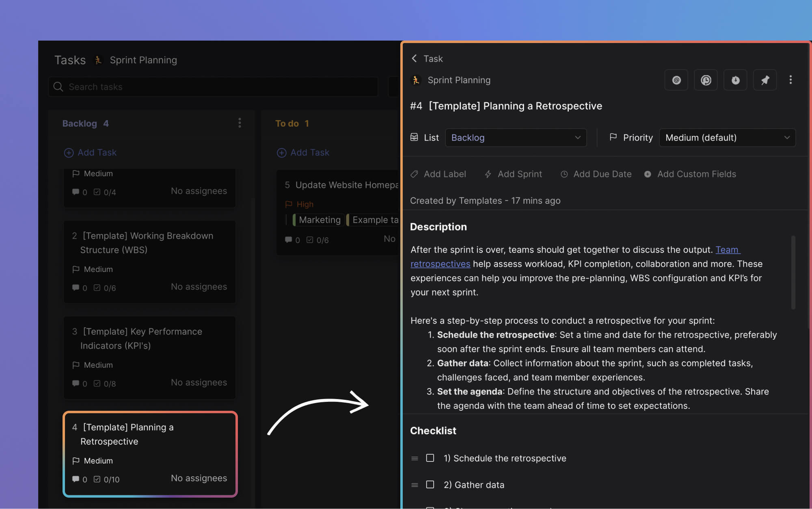Open the mention (@) panel for the task
This screenshot has width=812, height=509.
(676, 80)
